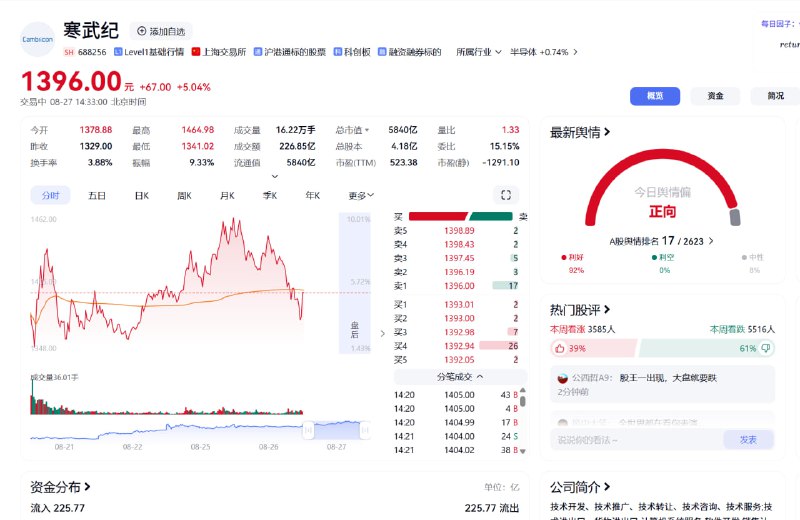Click the 融资融券标的 tag

[x=410, y=52]
